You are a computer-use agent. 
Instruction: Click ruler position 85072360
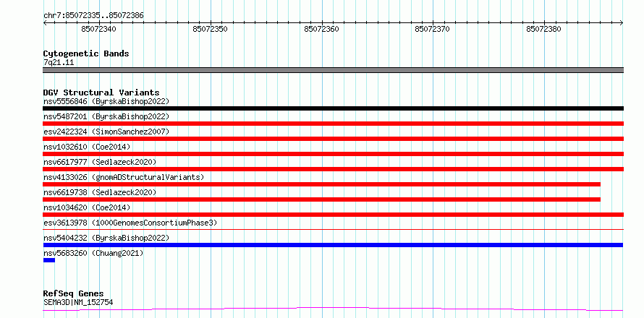[x=321, y=29]
